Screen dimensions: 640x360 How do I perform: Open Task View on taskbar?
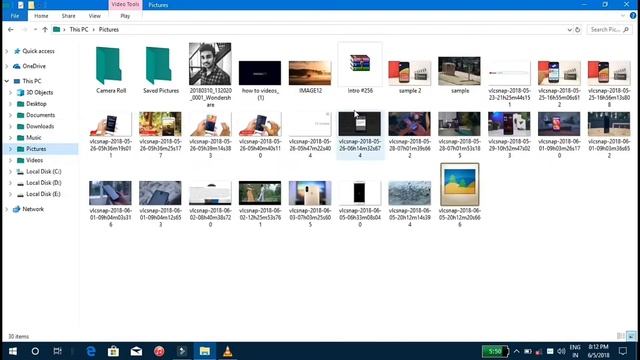tap(58, 351)
